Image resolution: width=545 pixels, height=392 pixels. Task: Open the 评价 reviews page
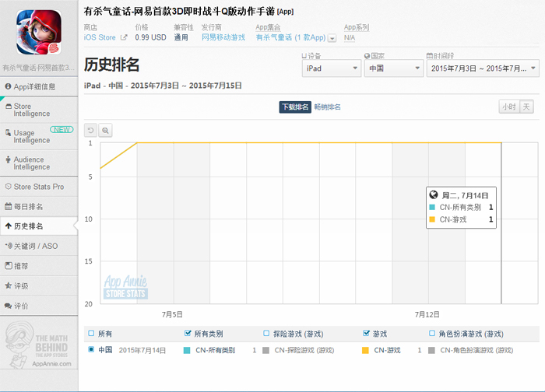click(39, 306)
